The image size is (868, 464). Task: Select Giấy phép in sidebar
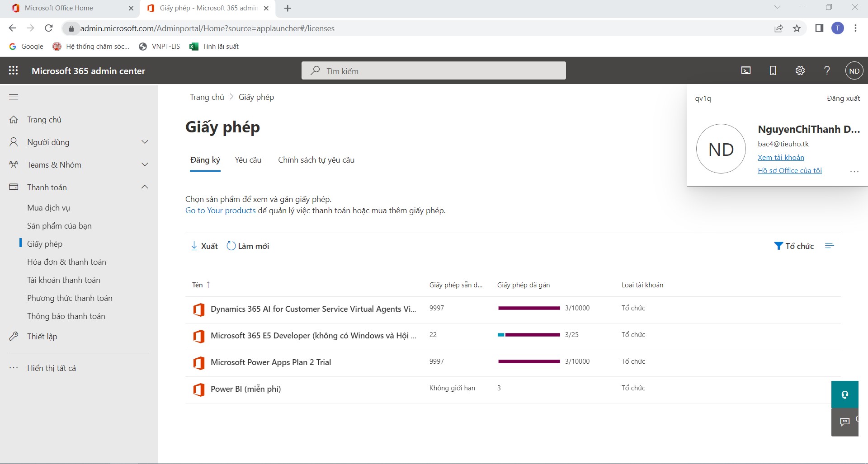(x=45, y=244)
